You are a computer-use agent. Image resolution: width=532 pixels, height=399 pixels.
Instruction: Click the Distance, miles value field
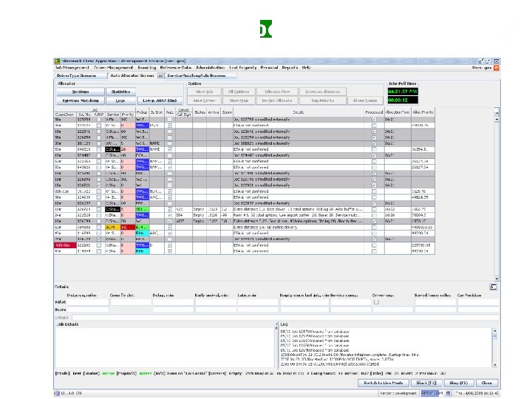[88, 302]
